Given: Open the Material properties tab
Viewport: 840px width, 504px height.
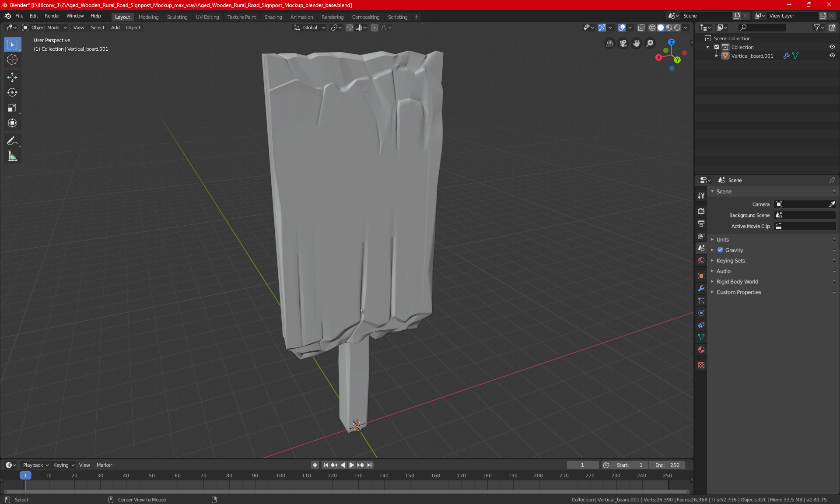Looking at the screenshot, I should point(701,350).
